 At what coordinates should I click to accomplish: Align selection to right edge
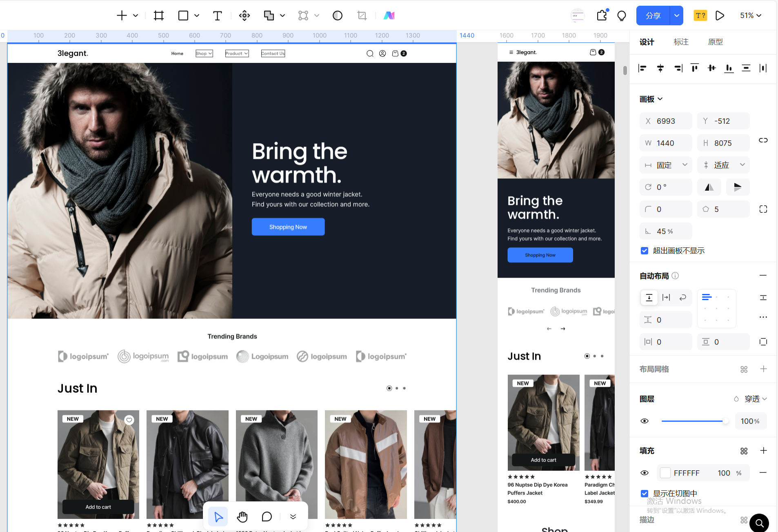click(678, 68)
